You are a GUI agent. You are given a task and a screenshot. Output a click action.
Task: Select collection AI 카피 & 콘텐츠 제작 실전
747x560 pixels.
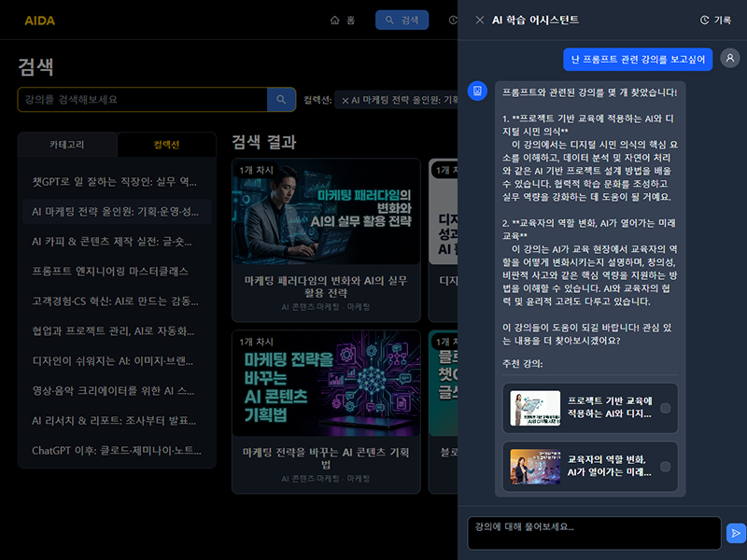(117, 242)
